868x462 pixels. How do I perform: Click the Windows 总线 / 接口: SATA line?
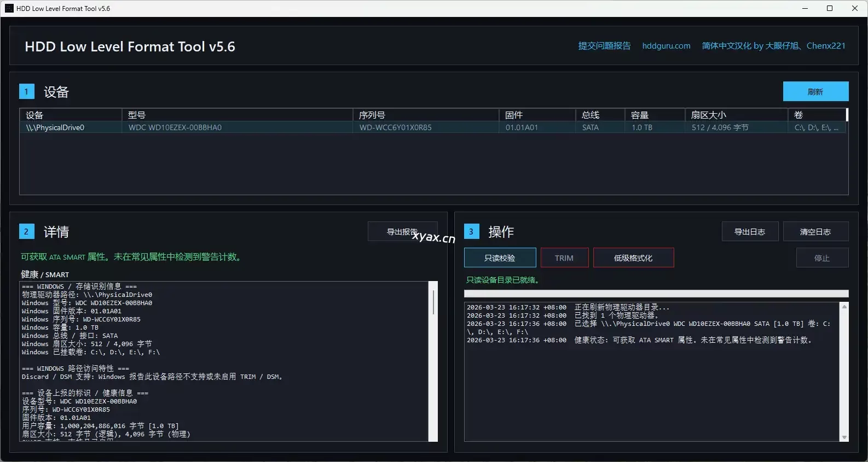[x=70, y=336]
